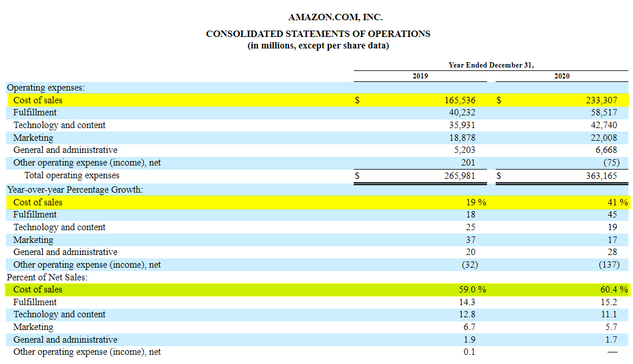
Task: Click the Consolidated Statements of Operations heading
Action: 318,33
